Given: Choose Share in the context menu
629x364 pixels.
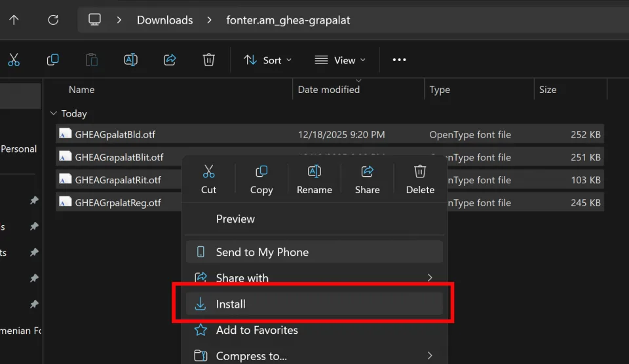Looking at the screenshot, I should 368,179.
